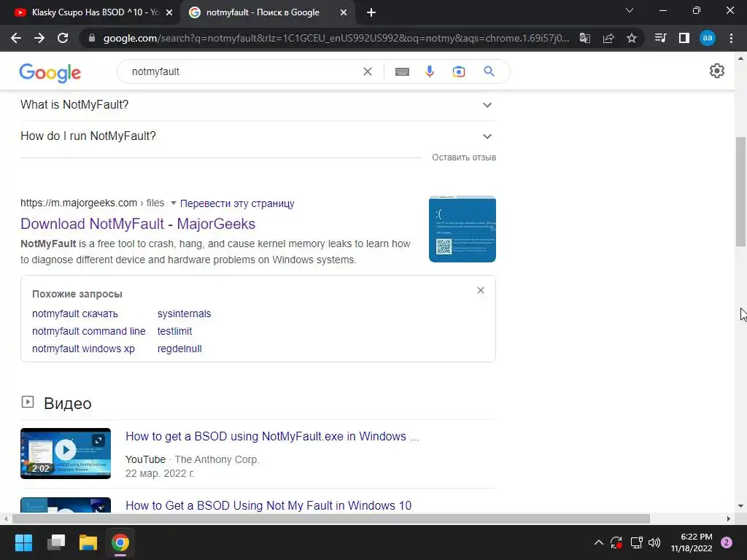Image resolution: width=747 pixels, height=560 pixels.
Task: Click the horizontal scrollbar thumb
Action: pyautogui.click(x=330, y=518)
